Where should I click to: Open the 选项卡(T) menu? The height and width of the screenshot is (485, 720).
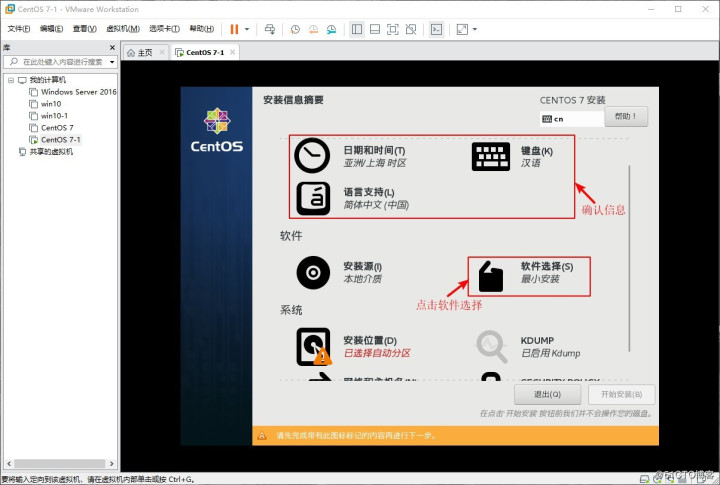click(164, 29)
